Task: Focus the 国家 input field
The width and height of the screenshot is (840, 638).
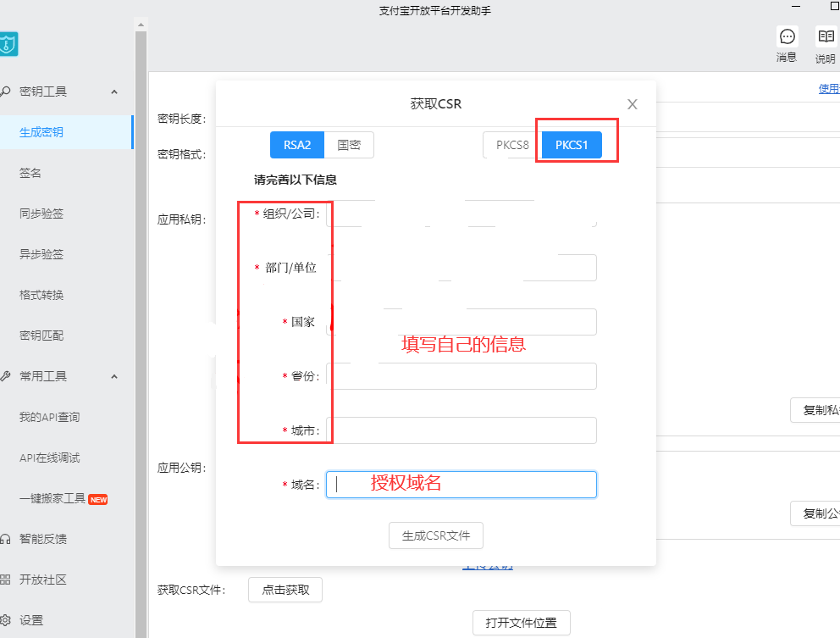Action: click(461, 322)
